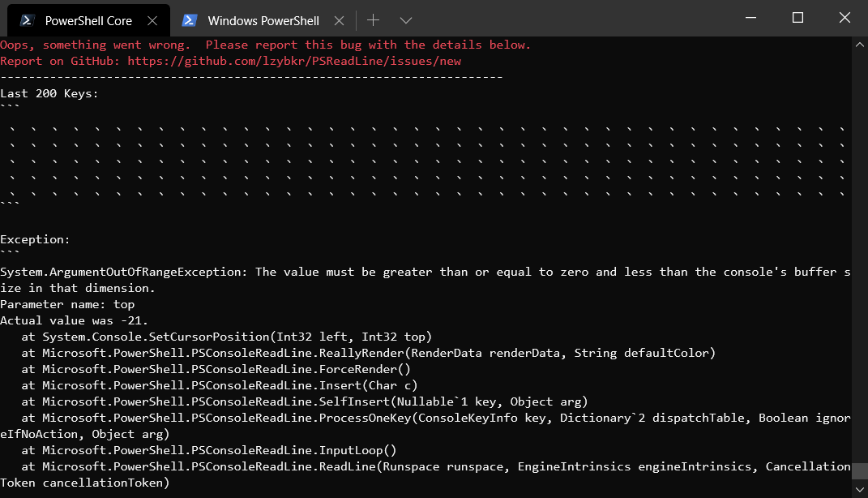The width and height of the screenshot is (868, 498).
Task: Click the Windows PowerShell shell icon
Action: [190, 19]
